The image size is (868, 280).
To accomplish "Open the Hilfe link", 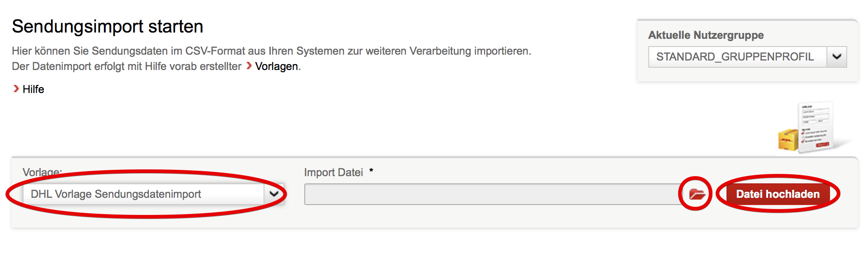I will [33, 89].
